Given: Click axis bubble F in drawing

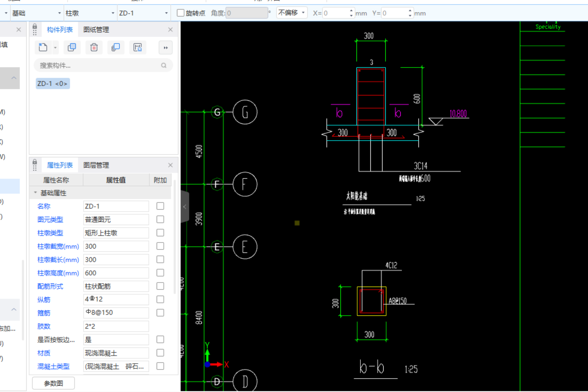Looking at the screenshot, I should 245,184.
